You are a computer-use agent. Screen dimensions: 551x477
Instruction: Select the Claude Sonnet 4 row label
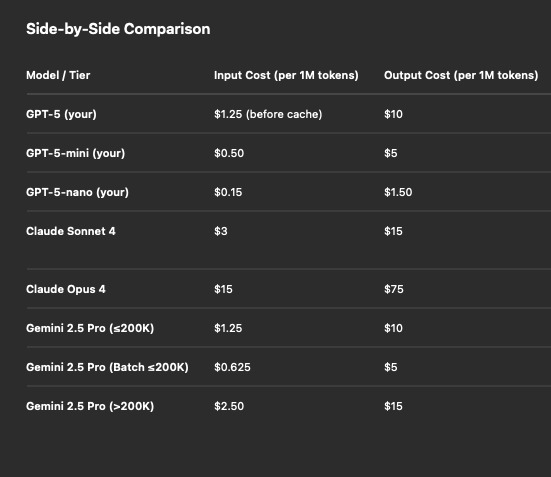point(71,231)
